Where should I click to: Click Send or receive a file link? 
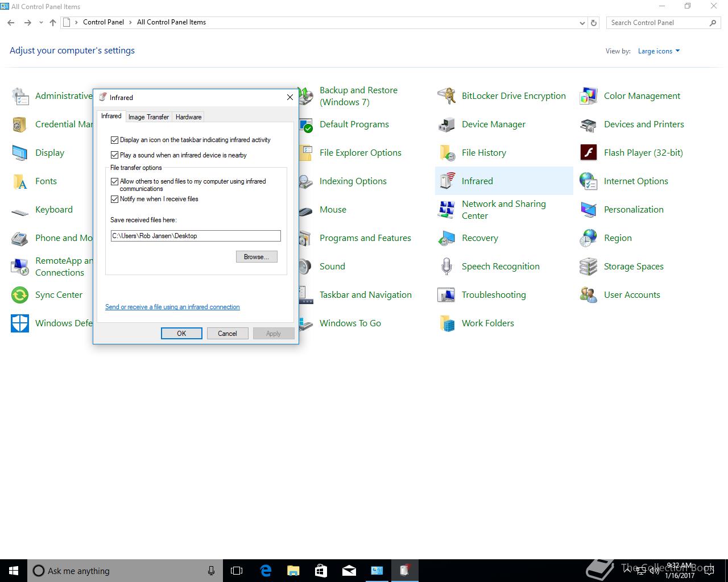[172, 307]
